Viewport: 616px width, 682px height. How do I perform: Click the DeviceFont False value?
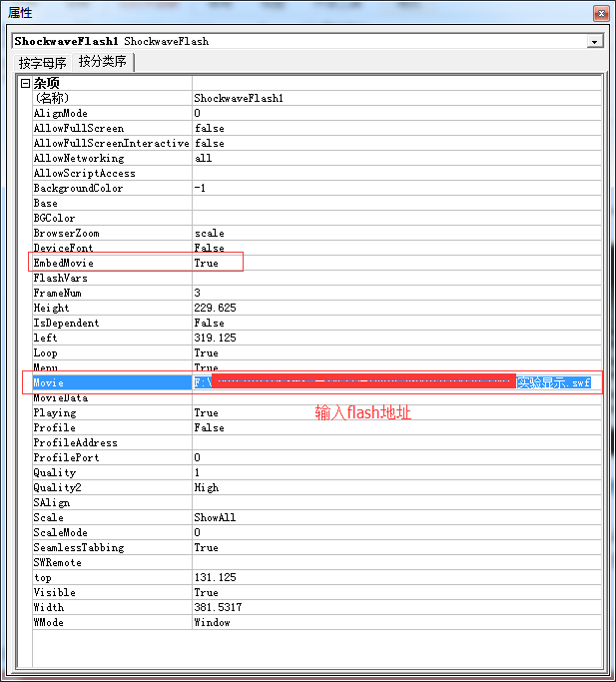[396, 248]
